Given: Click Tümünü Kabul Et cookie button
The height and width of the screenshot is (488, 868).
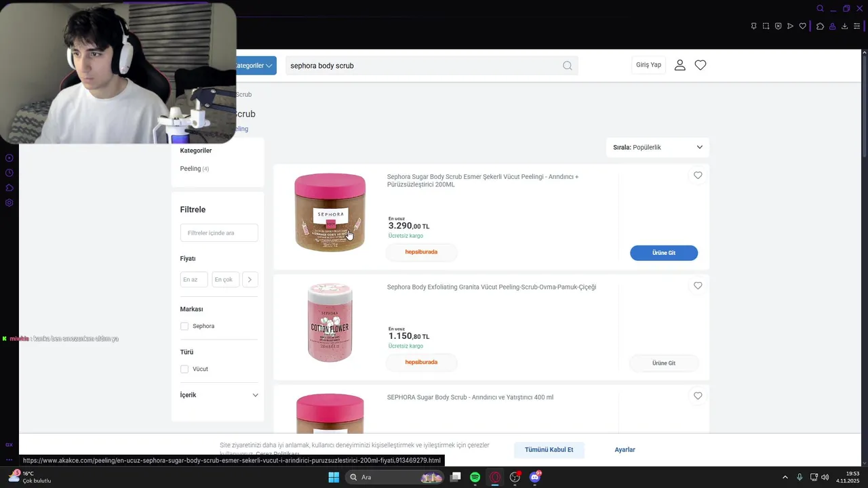Looking at the screenshot, I should tap(549, 450).
